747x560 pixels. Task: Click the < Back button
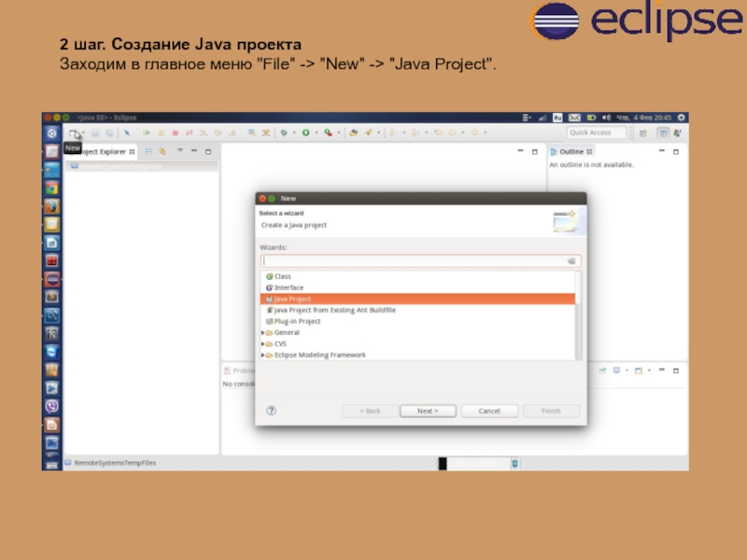click(370, 411)
